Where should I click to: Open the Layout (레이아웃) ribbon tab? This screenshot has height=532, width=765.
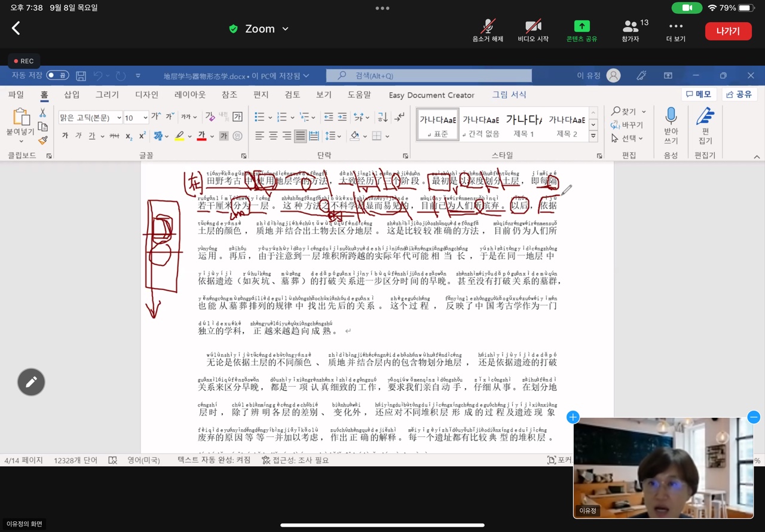(189, 94)
